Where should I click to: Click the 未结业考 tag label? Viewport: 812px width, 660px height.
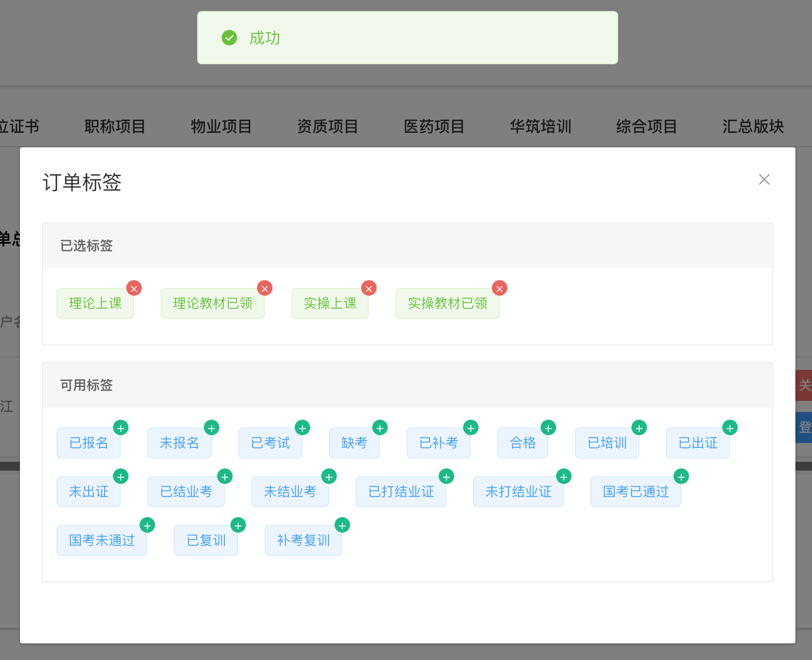[290, 492]
